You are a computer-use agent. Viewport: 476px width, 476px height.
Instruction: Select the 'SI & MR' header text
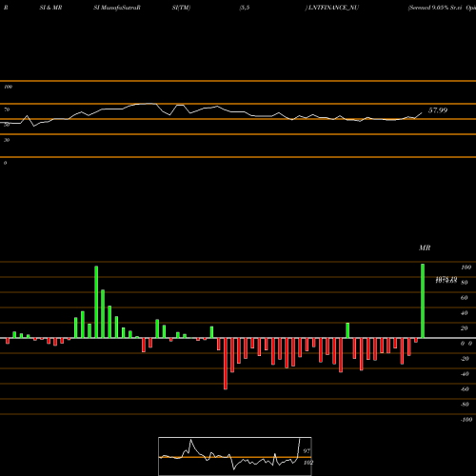[x=50, y=8]
